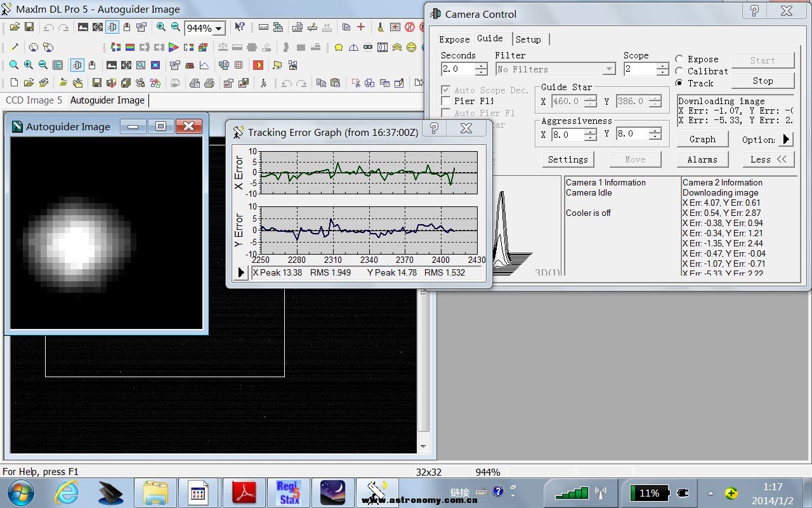This screenshot has height=508, width=812.
Task: Adjust the Scope number stepper
Action: click(663, 69)
